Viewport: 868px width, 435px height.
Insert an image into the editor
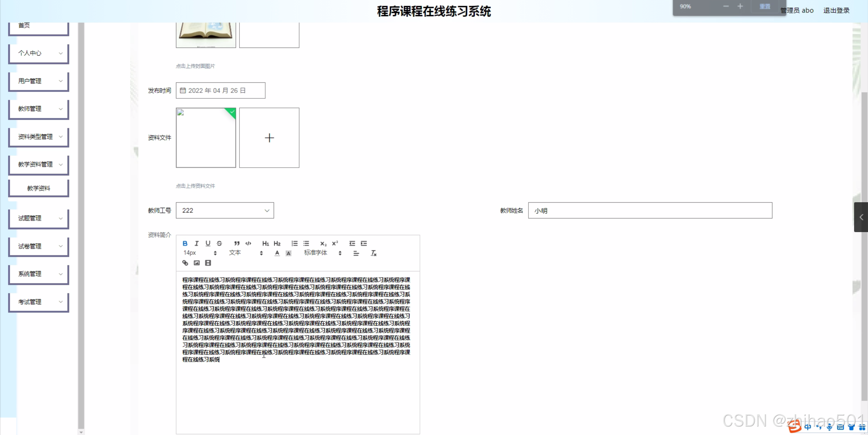point(197,263)
